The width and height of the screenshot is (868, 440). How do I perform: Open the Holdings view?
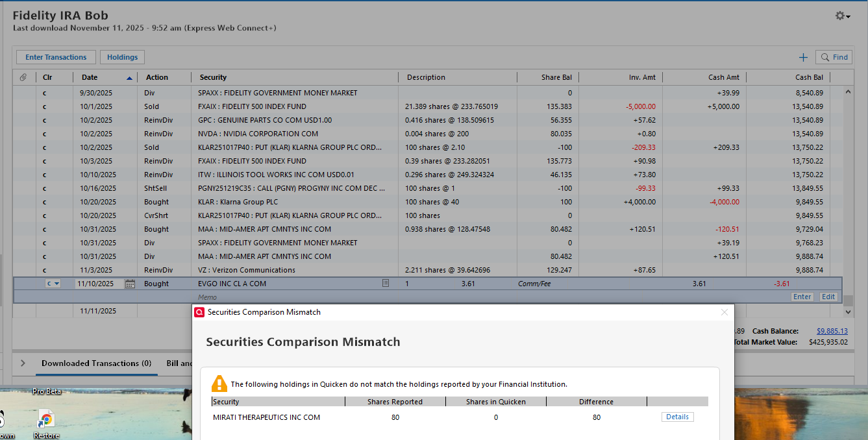click(x=122, y=57)
